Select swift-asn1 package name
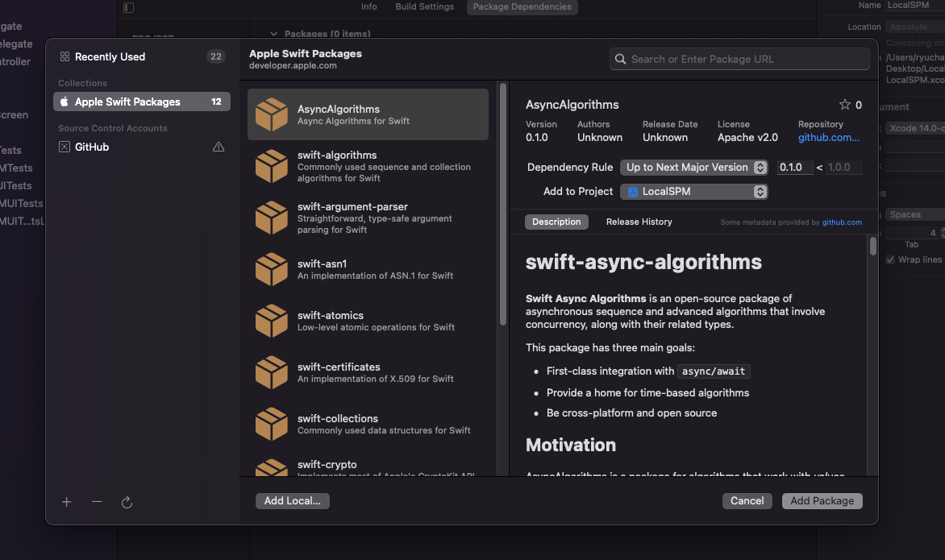 322,263
